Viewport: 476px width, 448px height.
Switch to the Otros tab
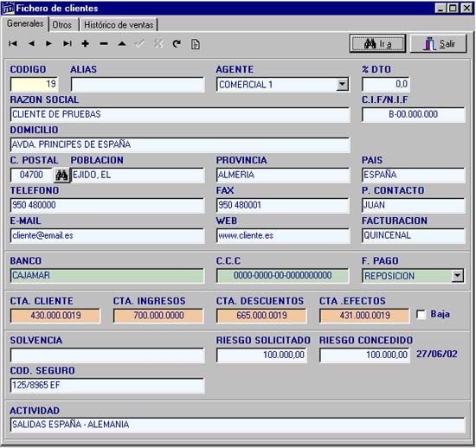62,25
